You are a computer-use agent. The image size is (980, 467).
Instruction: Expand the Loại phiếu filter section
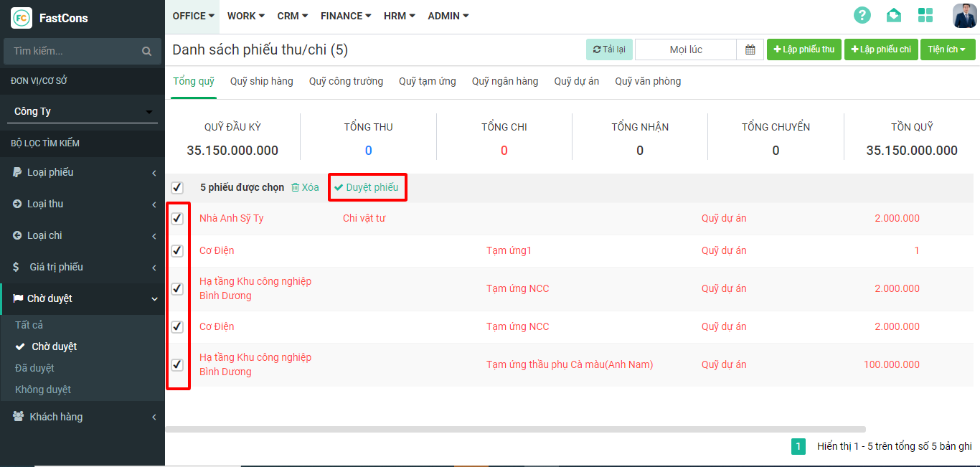(x=83, y=172)
